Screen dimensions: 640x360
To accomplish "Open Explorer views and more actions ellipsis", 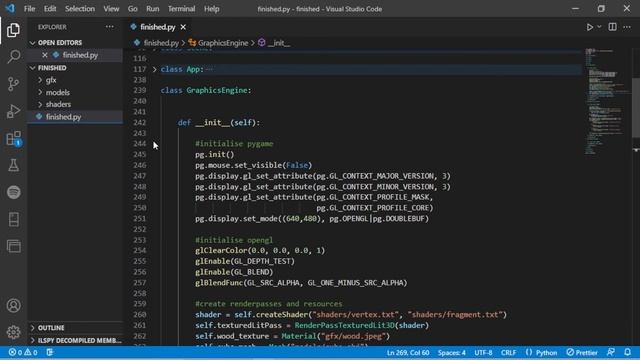I will 109,27.
